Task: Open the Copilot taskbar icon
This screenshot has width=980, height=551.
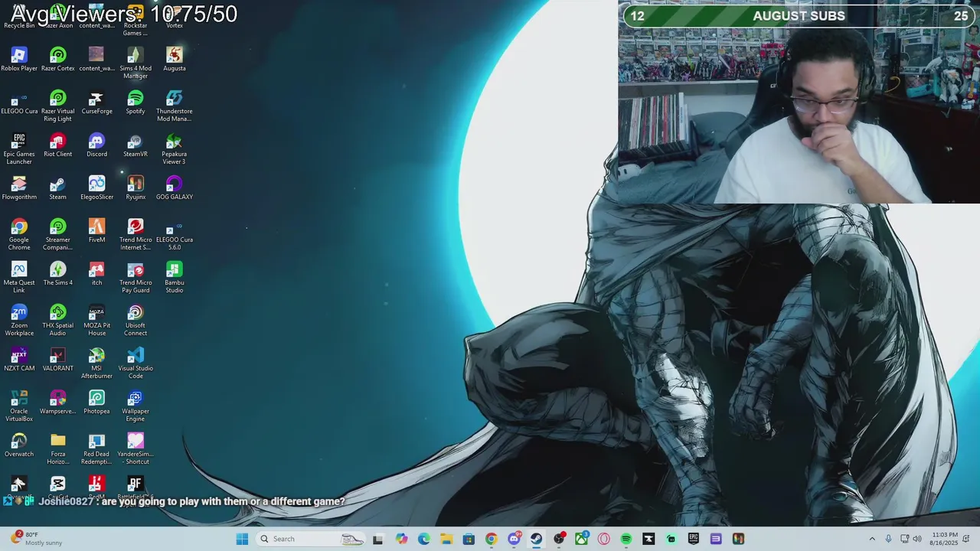Action: point(401,539)
